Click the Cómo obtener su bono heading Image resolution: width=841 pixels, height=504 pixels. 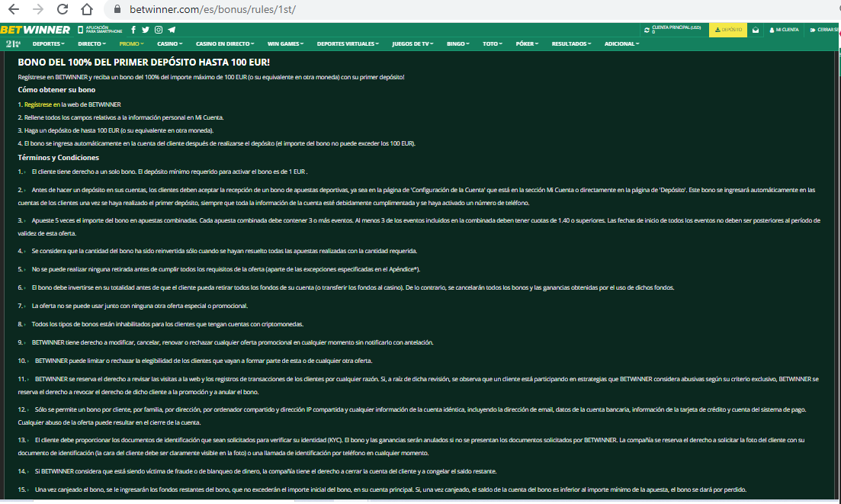(x=56, y=89)
